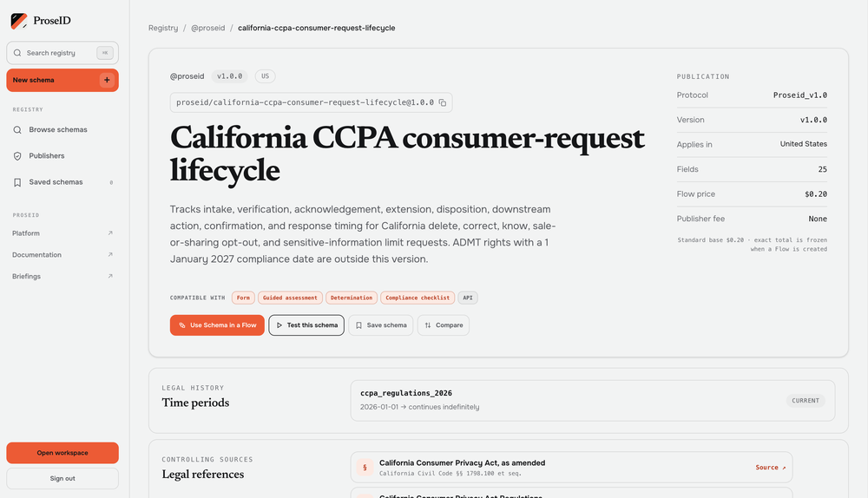The height and width of the screenshot is (498, 868).
Task: Open the Source link for CCPA
Action: [771, 468]
